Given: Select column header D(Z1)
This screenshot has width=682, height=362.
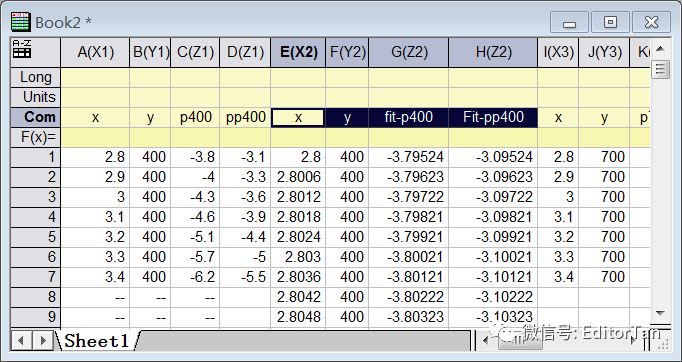Looking at the screenshot, I should click(x=245, y=52).
